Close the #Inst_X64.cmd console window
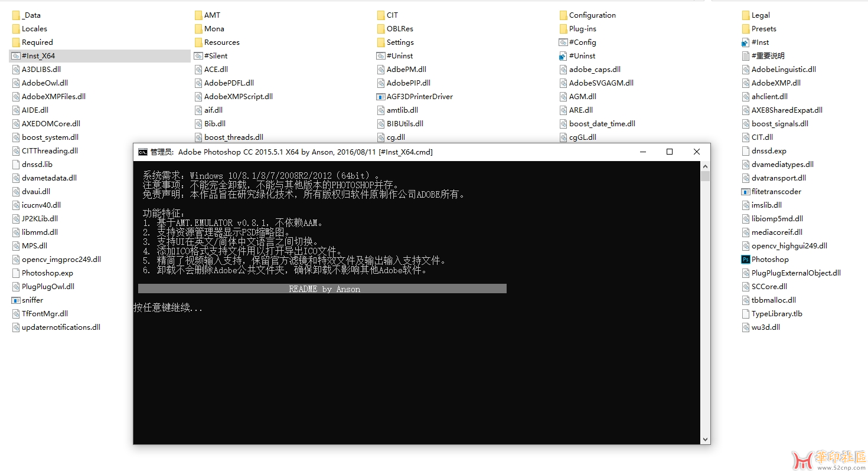The image size is (868, 472). coord(697,152)
